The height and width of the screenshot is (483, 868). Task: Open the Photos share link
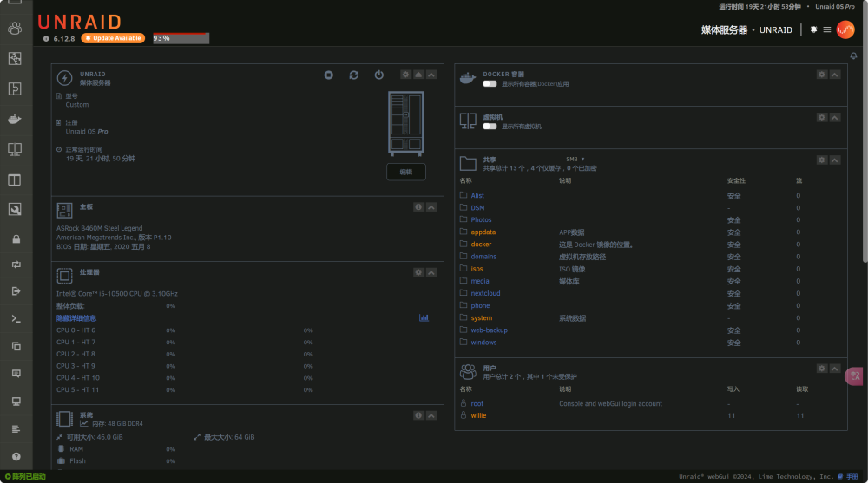point(481,219)
